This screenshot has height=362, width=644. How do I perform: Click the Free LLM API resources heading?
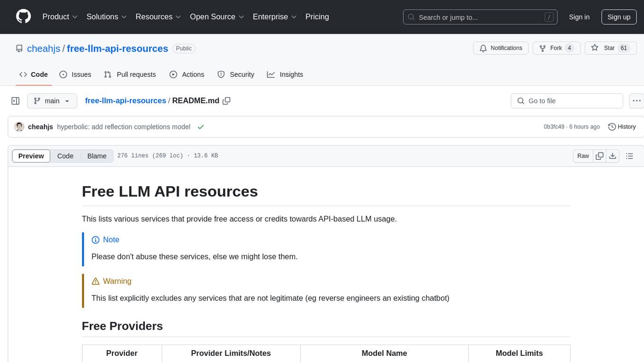coord(170,191)
